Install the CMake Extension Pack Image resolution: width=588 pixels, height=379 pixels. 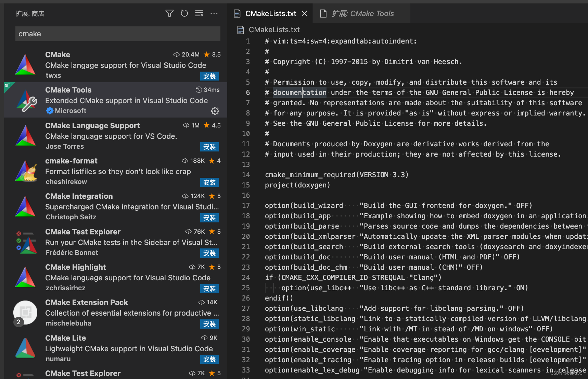[x=209, y=324]
